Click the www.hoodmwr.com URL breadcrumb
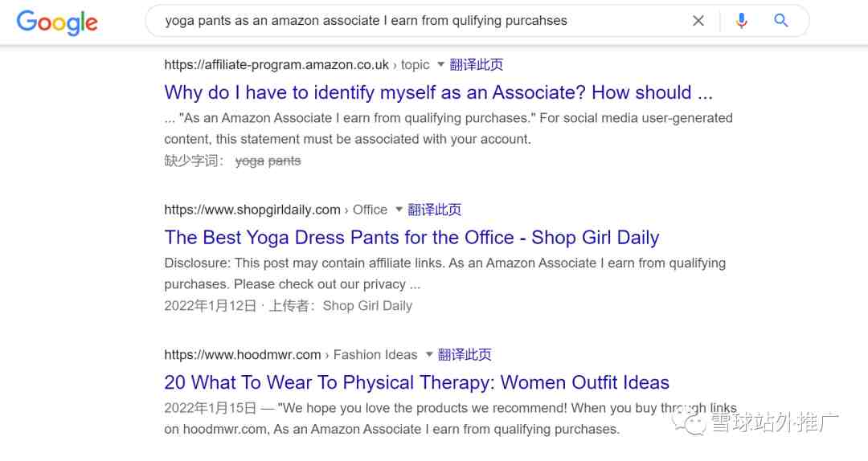Image resolution: width=868 pixels, height=461 pixels. click(243, 354)
